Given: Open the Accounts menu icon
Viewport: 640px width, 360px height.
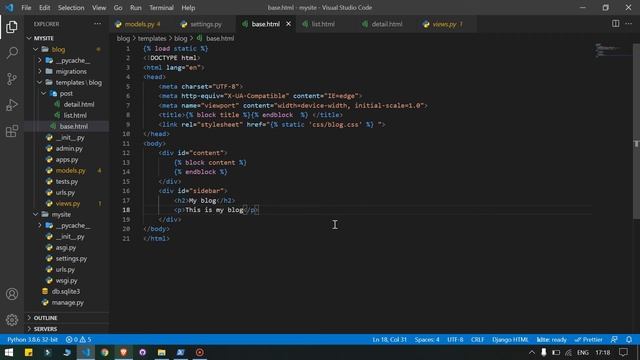Looking at the screenshot, I should click(x=12, y=294).
